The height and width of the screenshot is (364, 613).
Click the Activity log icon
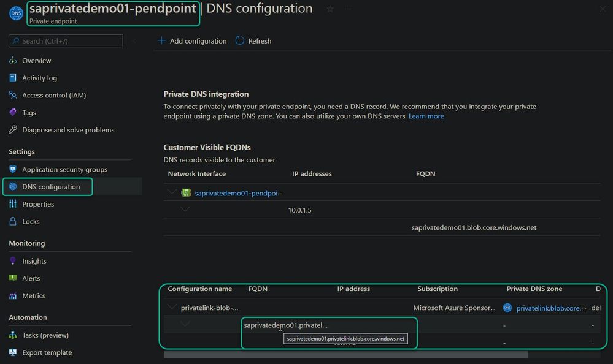coord(13,77)
